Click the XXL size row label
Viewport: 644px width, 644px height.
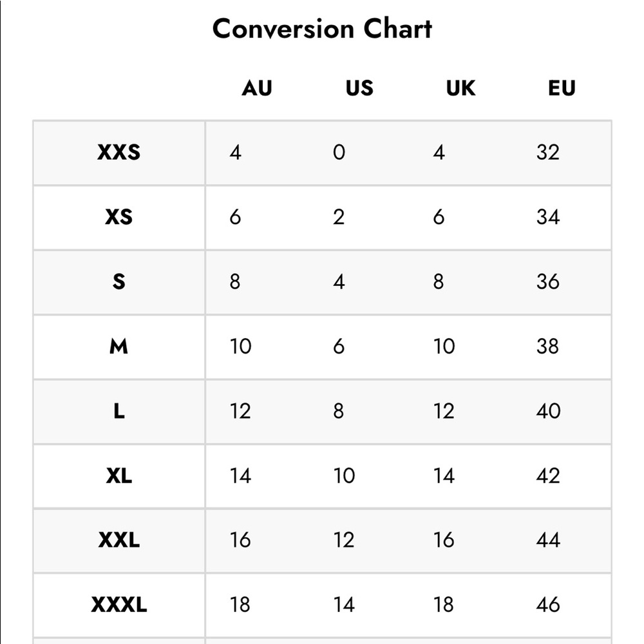(x=118, y=540)
